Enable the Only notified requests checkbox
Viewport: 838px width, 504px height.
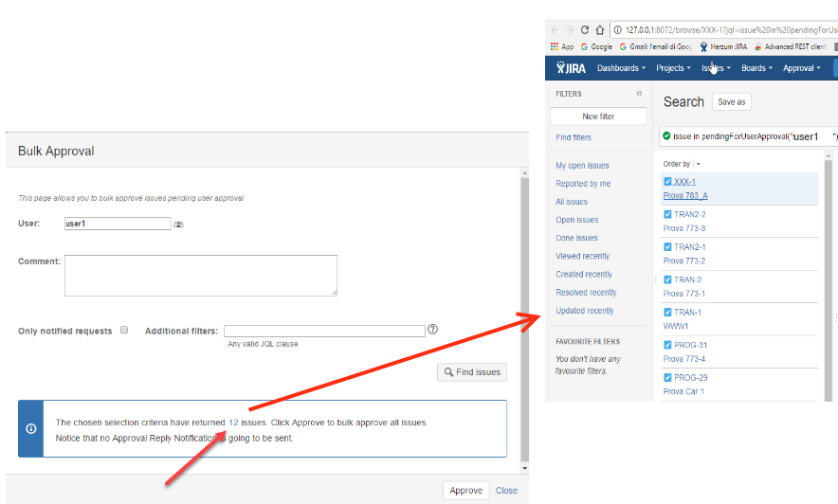(x=124, y=331)
